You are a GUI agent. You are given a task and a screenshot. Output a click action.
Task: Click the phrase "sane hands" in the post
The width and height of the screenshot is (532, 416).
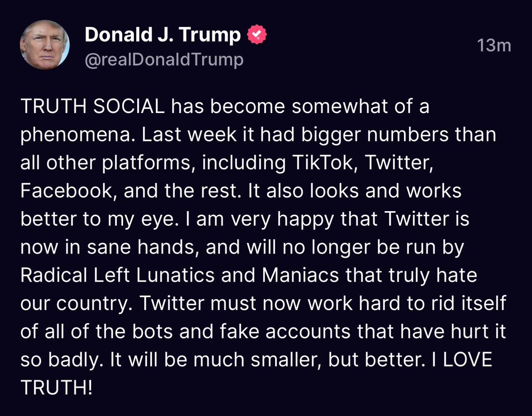(141, 247)
